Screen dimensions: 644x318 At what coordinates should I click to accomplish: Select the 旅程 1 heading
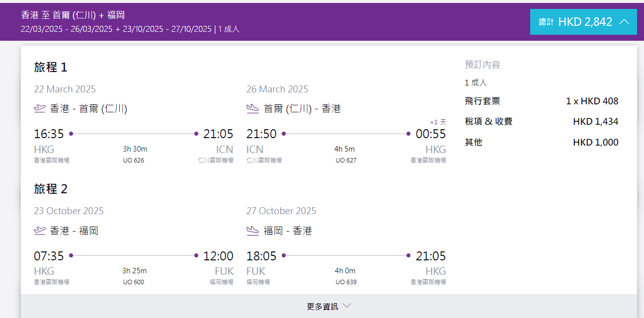coord(50,67)
